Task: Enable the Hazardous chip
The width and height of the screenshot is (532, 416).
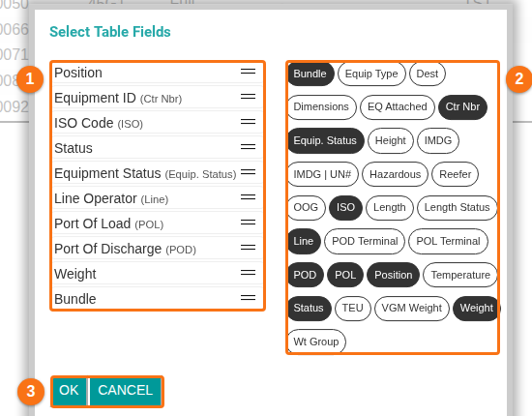Action: pyautogui.click(x=395, y=174)
